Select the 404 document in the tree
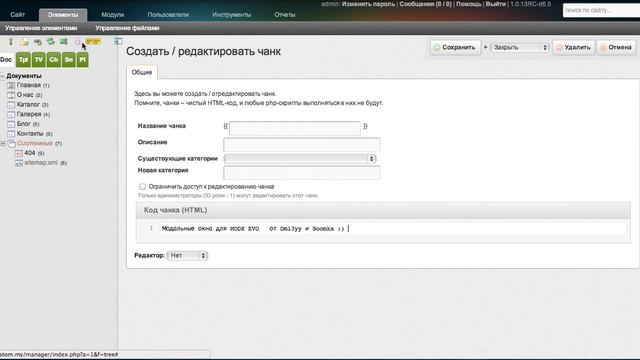Screen dimensions: 640x360 [x=30, y=153]
